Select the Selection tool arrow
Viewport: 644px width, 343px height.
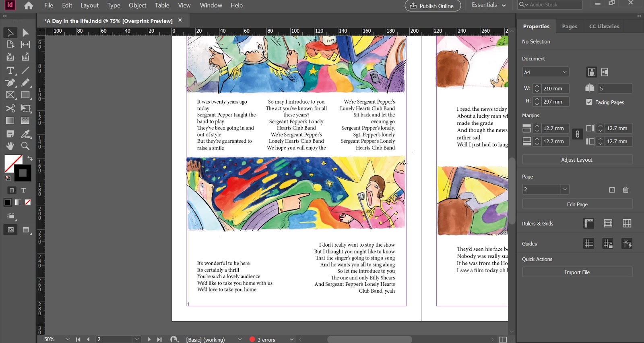point(10,33)
